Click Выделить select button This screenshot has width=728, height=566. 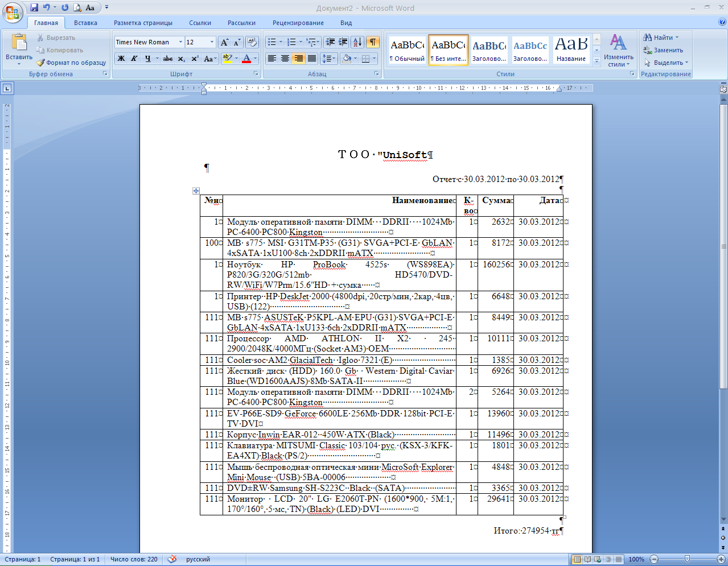pyautogui.click(x=666, y=63)
